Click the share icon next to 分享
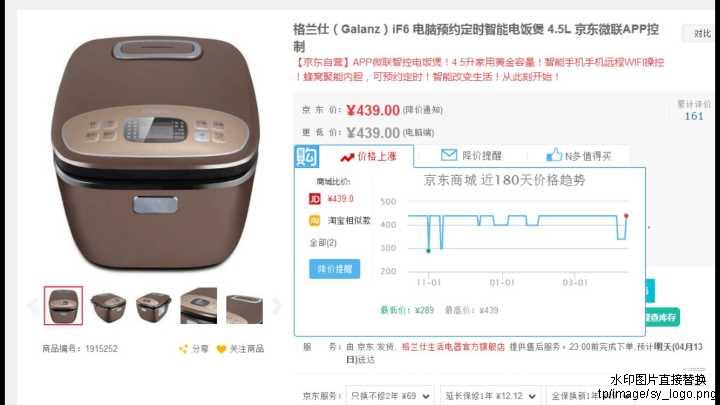This screenshot has width=720, height=405. click(x=183, y=349)
